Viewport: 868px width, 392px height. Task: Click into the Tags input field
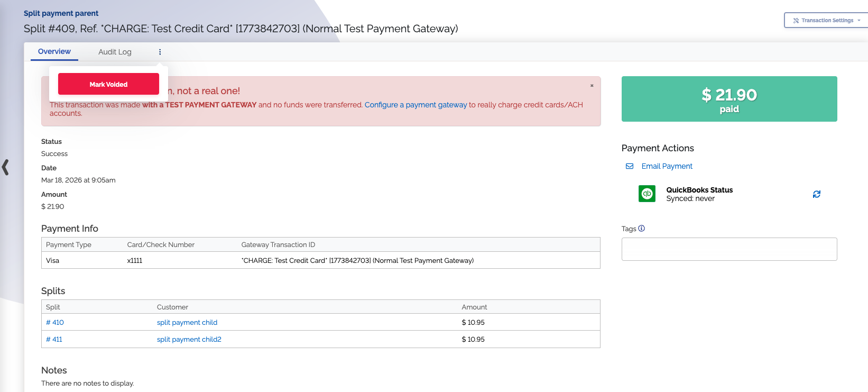point(729,249)
